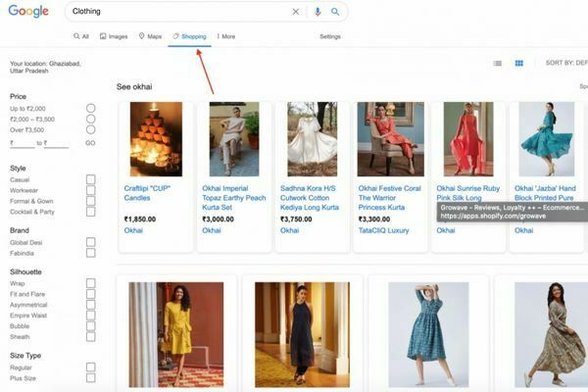Check the Fit and Flare checkbox
Screen dimensions: 588x392
point(91,294)
